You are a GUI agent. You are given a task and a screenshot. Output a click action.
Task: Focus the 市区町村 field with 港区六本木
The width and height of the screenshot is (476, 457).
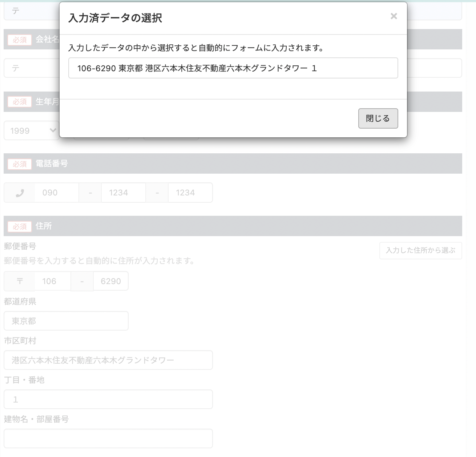pos(108,360)
